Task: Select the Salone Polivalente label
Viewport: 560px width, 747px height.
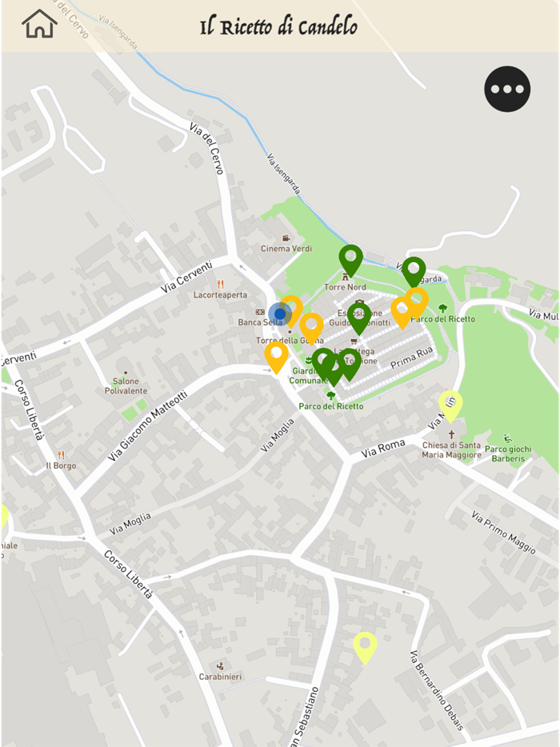Action: tap(126, 385)
